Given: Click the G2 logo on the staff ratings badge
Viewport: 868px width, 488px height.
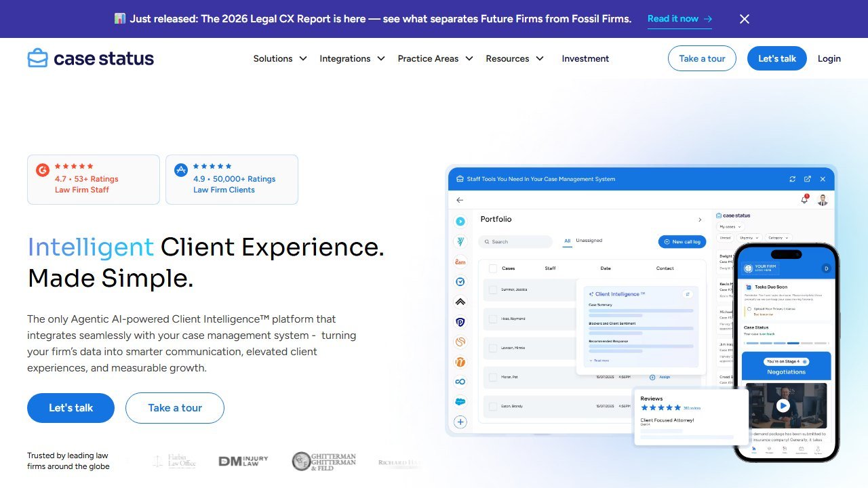Looking at the screenshot, I should tap(43, 170).
